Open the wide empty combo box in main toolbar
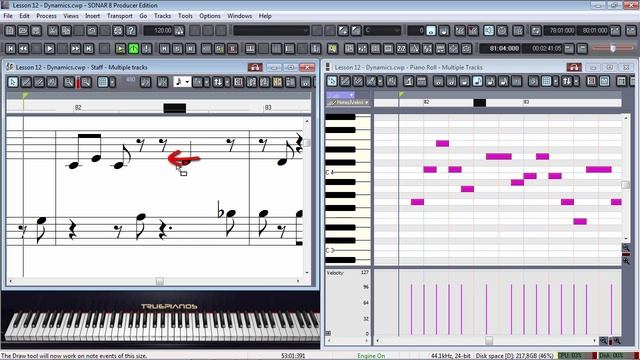This screenshot has height=360, width=640. coord(271,31)
